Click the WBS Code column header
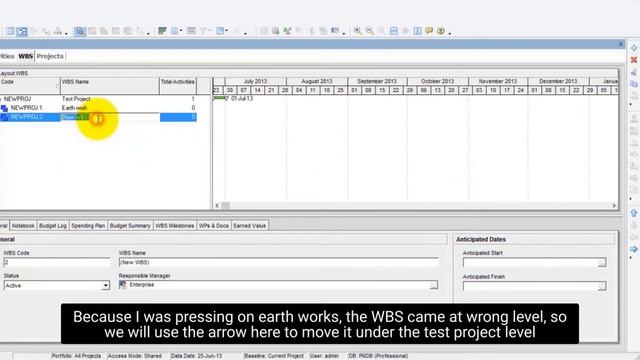Viewport: 640px width, 360px height. (x=29, y=86)
